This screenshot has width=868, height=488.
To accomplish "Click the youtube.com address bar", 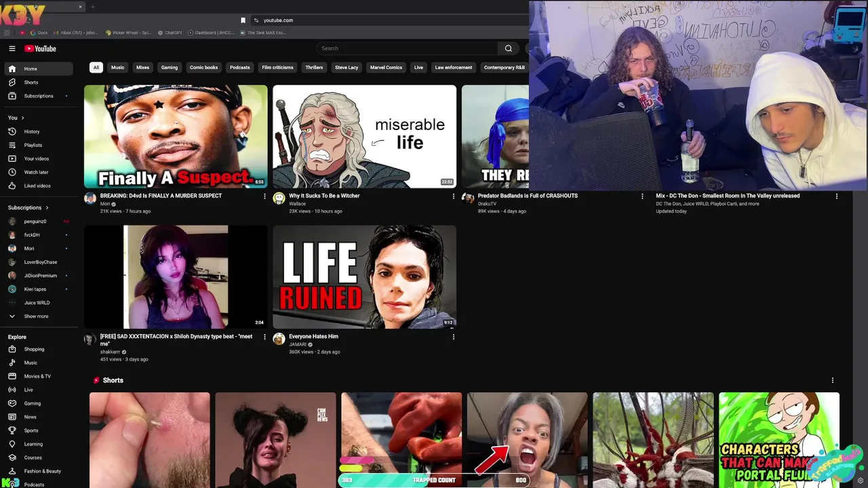I will (x=390, y=20).
